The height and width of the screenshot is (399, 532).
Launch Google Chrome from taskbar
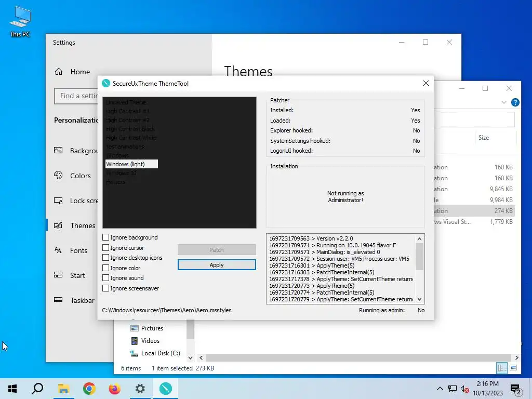89,389
